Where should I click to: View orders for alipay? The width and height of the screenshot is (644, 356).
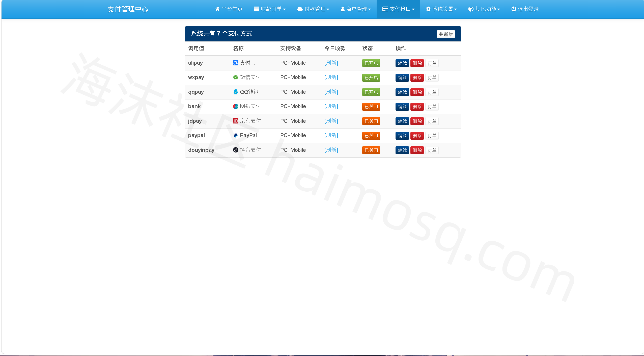(x=432, y=63)
